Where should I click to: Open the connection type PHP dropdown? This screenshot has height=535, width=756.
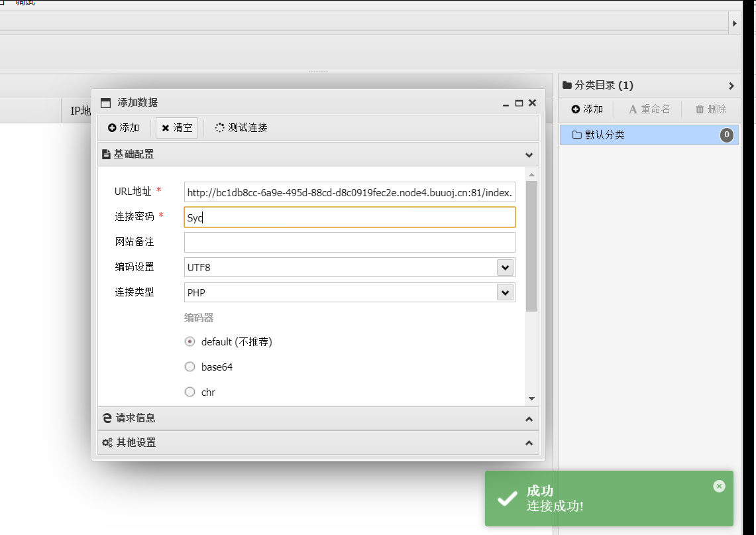pyautogui.click(x=506, y=292)
